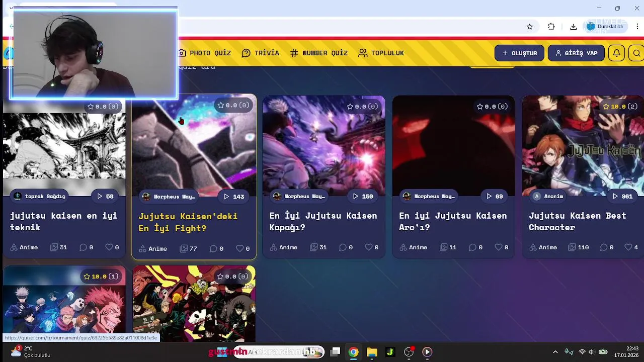The width and height of the screenshot is (644, 362).
Task: Click the dark red 'Arc'ı?' quiz thumbnail
Action: click(453, 146)
